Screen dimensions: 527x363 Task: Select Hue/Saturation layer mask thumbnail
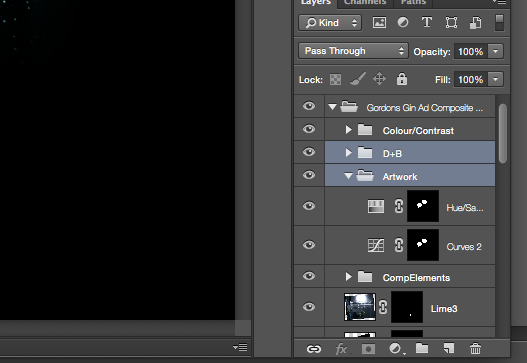coord(423,206)
